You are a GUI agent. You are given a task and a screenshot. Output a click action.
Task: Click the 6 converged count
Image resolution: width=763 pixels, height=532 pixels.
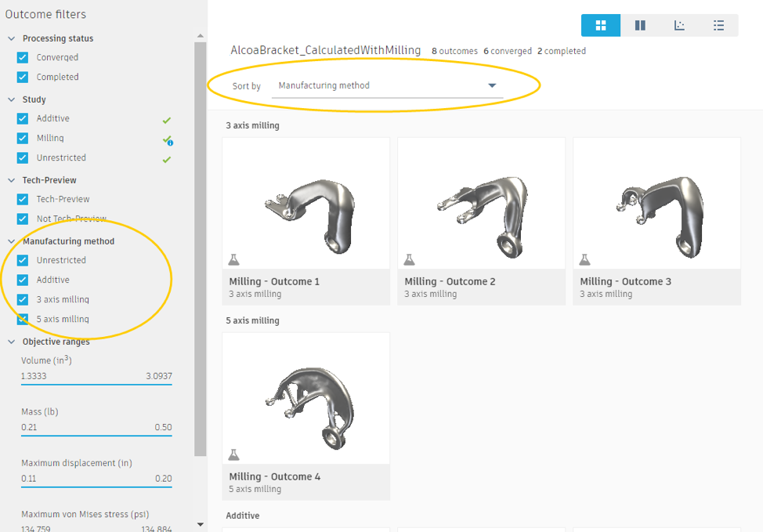click(508, 51)
